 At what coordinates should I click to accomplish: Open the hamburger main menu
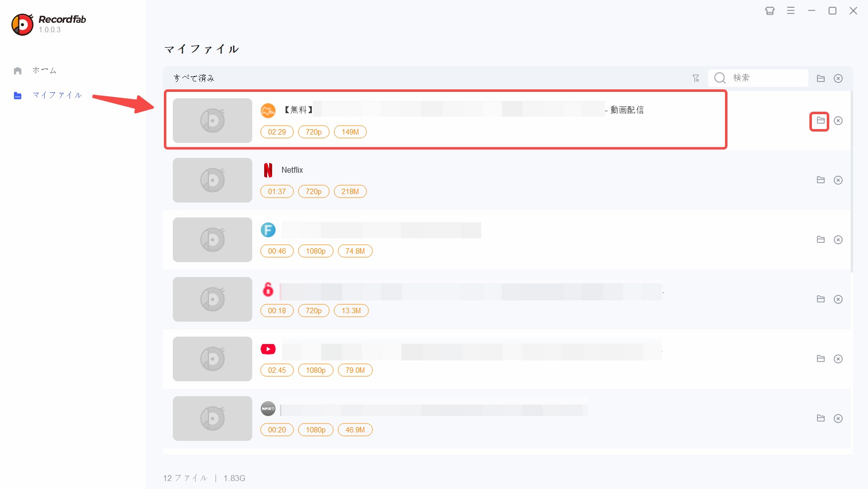[791, 11]
